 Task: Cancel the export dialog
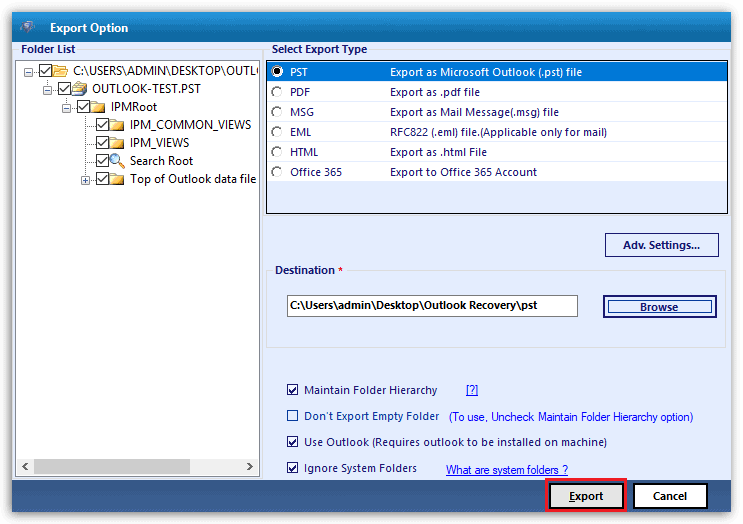click(670, 496)
